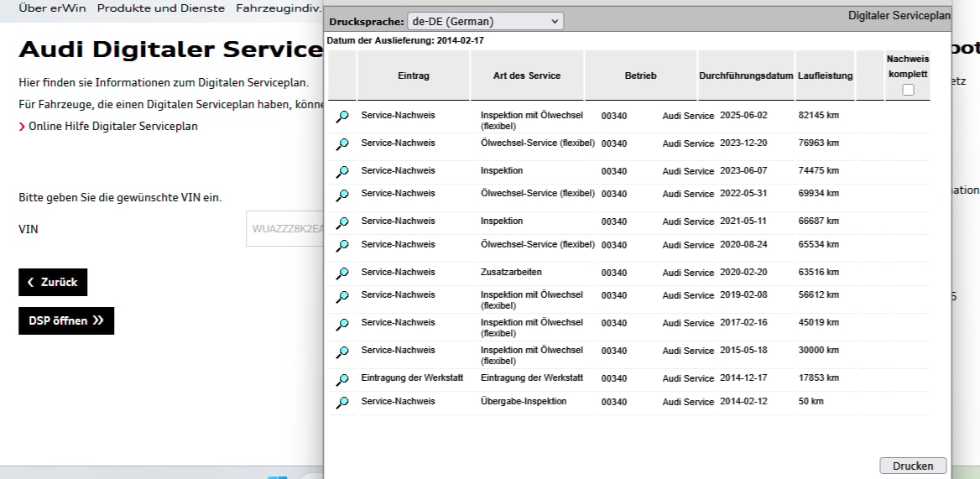Open details of the 2019-02-08 service entry
The image size is (980, 479).
click(x=341, y=296)
